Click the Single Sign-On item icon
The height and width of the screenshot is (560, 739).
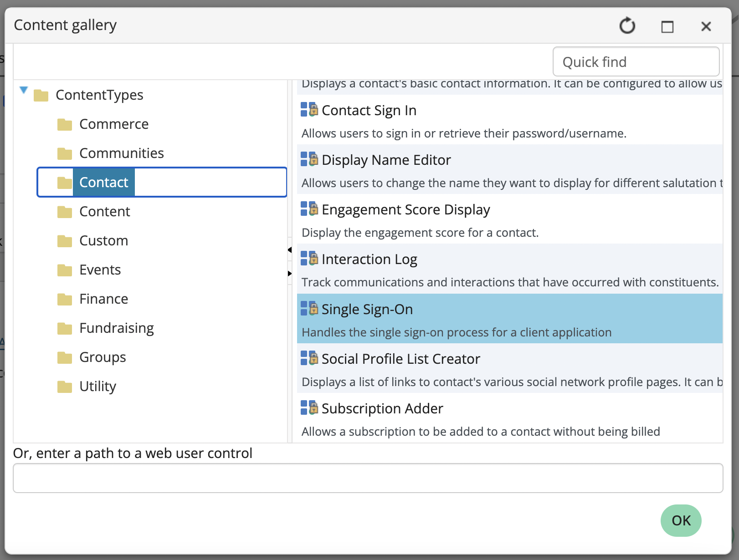(x=308, y=309)
